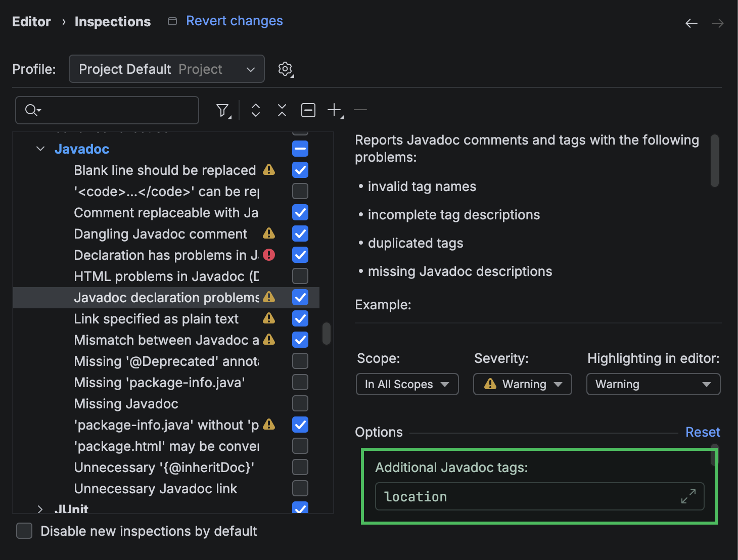738x560 pixels.
Task: Expand all inspection tree nodes
Action: coord(256,110)
